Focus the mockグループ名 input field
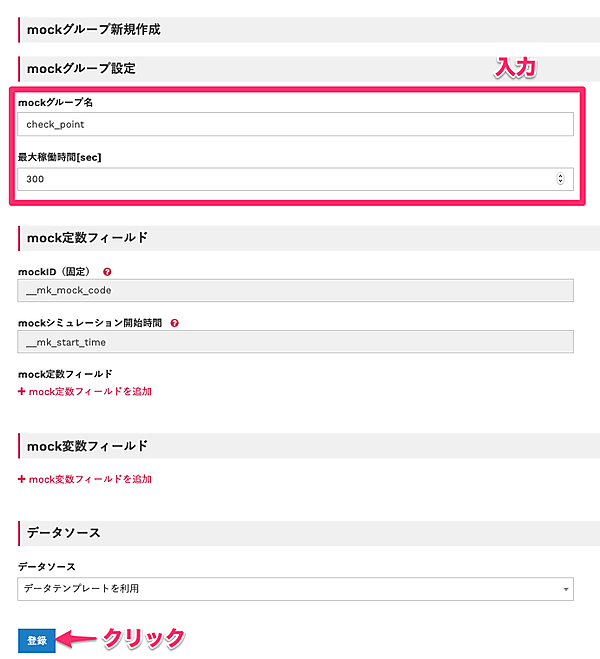This screenshot has height=659, width=600. click(x=295, y=123)
